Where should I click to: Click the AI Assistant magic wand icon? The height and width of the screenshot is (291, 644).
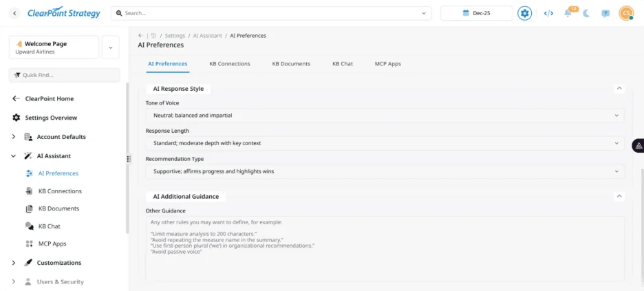pyautogui.click(x=28, y=156)
